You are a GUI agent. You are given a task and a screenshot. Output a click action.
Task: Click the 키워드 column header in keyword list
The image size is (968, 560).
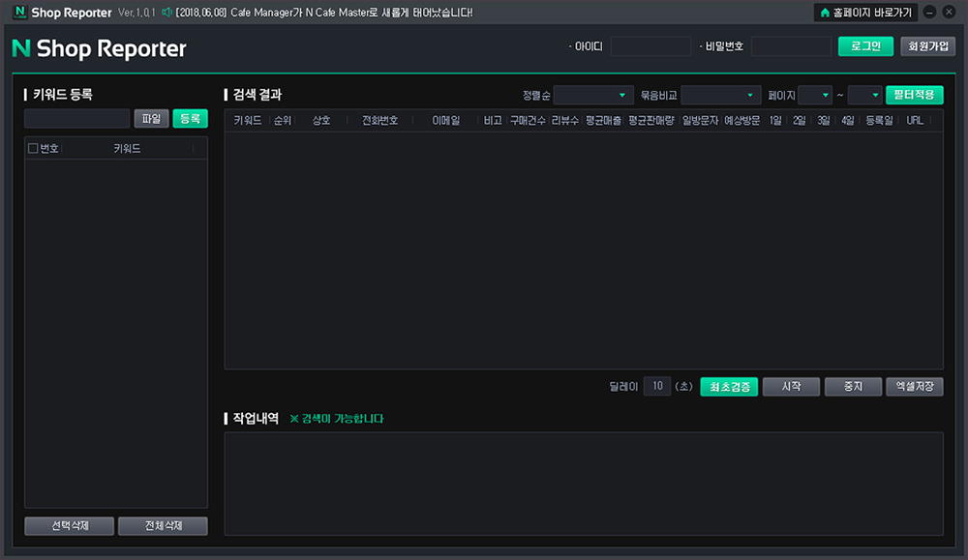[127, 149]
